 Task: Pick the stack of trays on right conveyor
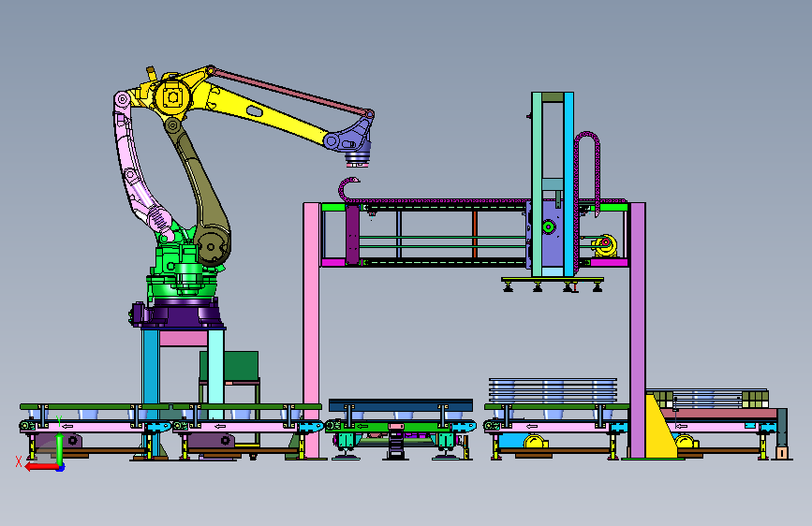[553, 391]
